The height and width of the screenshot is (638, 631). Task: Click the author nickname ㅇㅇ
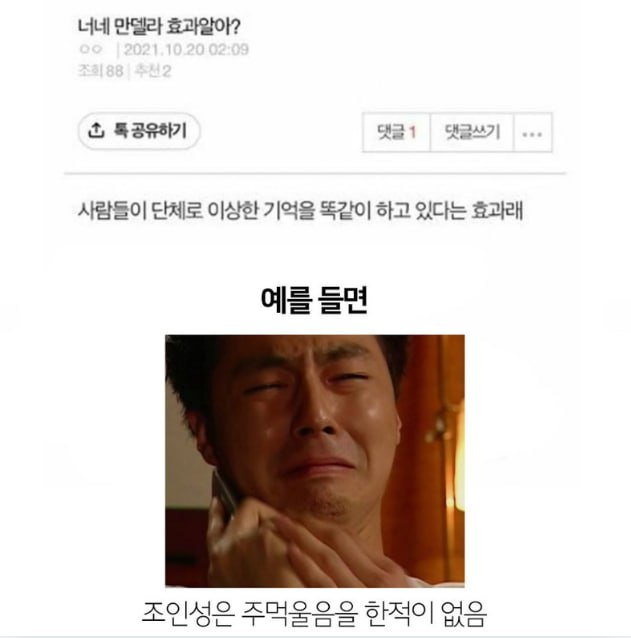90,49
